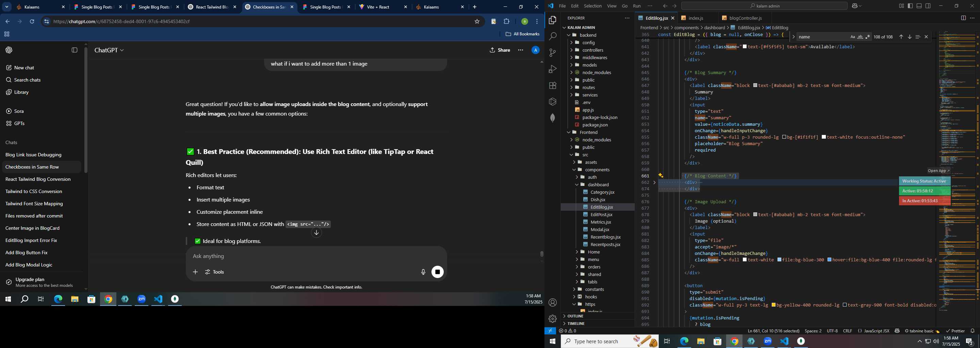980x348 pixels.
Task: Open the ChatGPT model selector dropdown
Action: click(109, 50)
